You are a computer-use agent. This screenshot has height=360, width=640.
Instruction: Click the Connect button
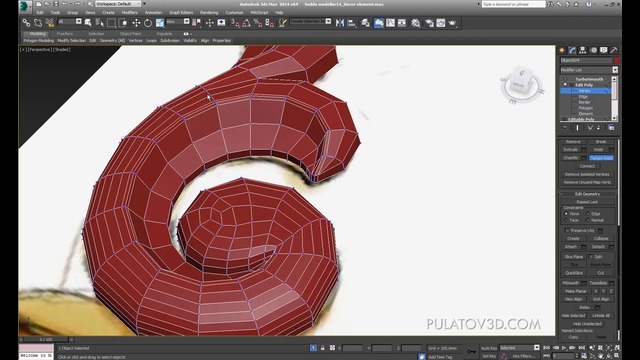[587, 166]
